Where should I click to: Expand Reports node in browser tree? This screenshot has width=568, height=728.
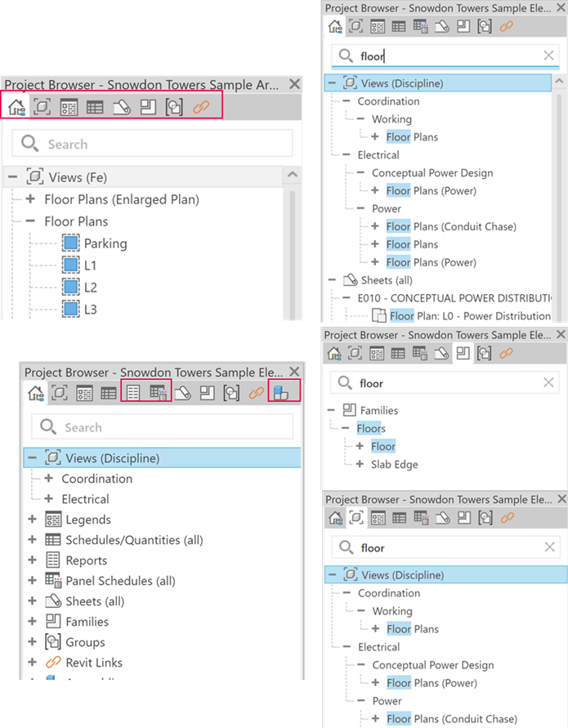coord(32,560)
